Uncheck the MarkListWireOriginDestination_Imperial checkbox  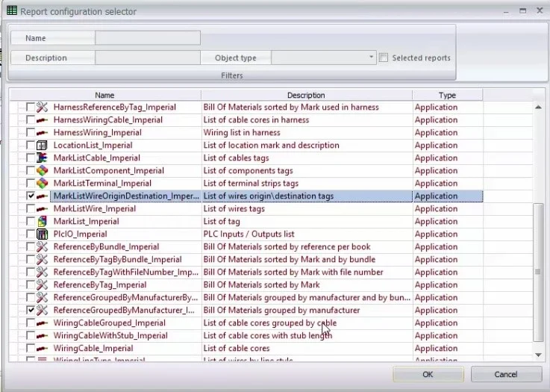(31, 196)
